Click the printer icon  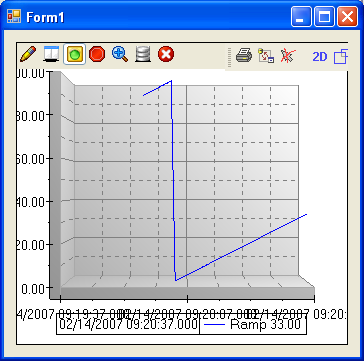coord(244,56)
